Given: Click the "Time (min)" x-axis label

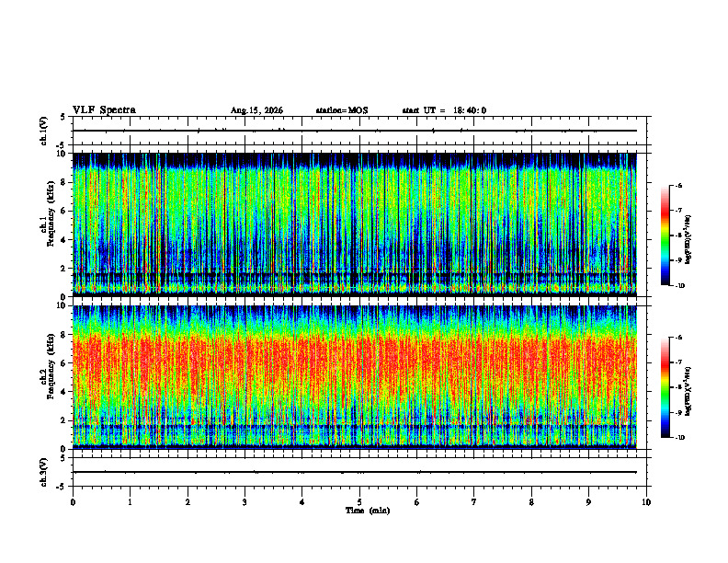Looking at the screenshot, I should click(368, 511).
